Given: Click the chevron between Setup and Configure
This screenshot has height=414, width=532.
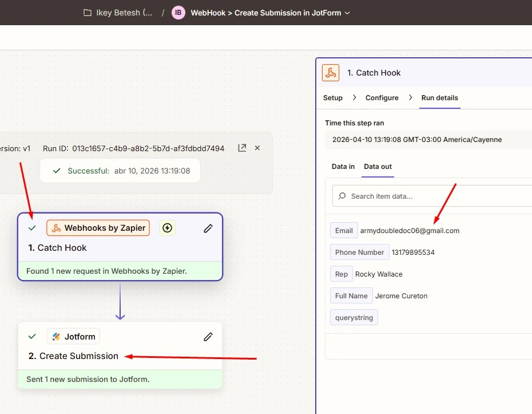Looking at the screenshot, I should click(x=354, y=97).
